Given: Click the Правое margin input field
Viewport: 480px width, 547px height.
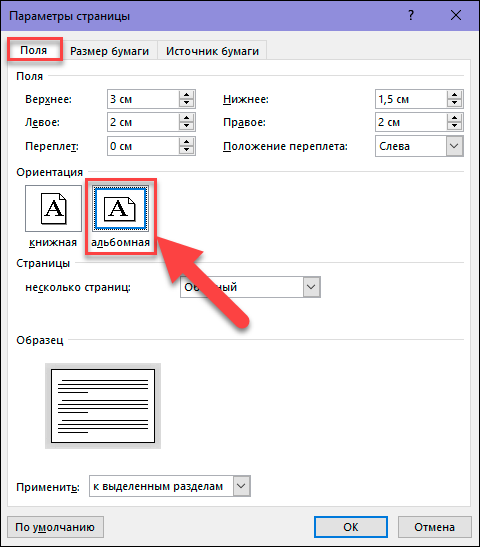Looking at the screenshot, I should coord(411,122).
